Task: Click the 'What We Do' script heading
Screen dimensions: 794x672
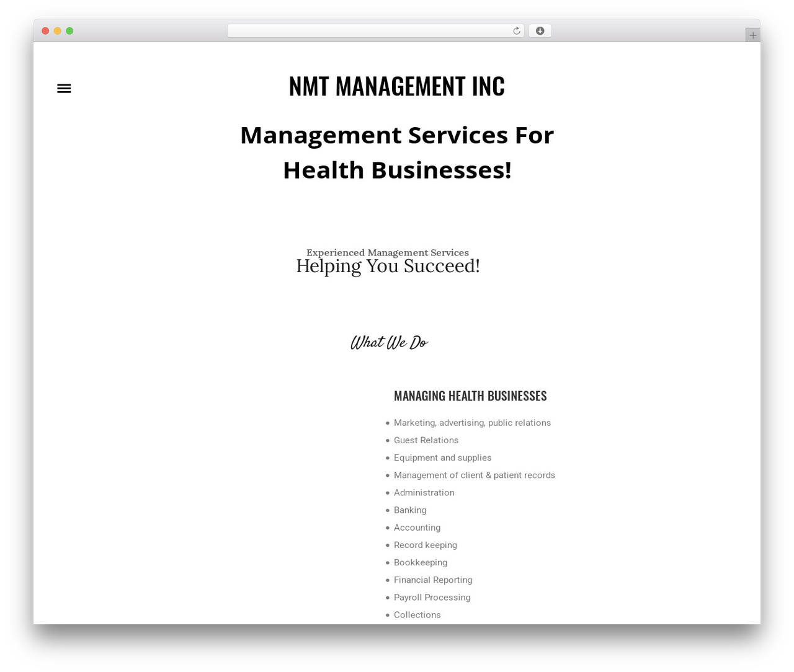Action: [x=389, y=342]
